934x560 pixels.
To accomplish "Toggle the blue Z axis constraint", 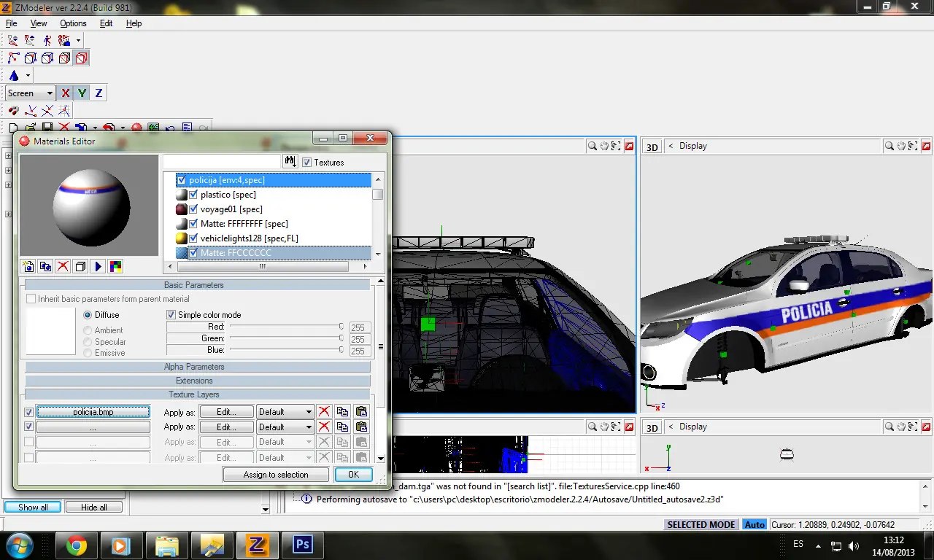I will (99, 93).
